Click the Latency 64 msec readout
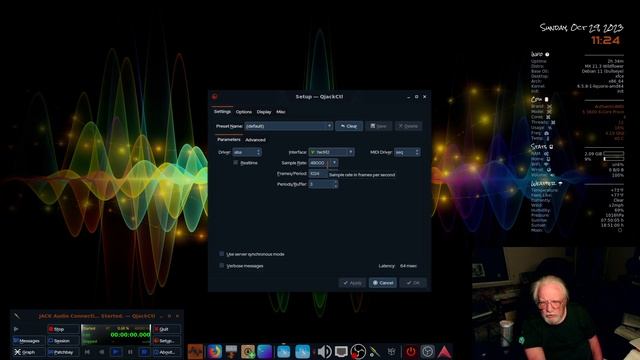Screen dimensions: 640x360 coord(398,266)
